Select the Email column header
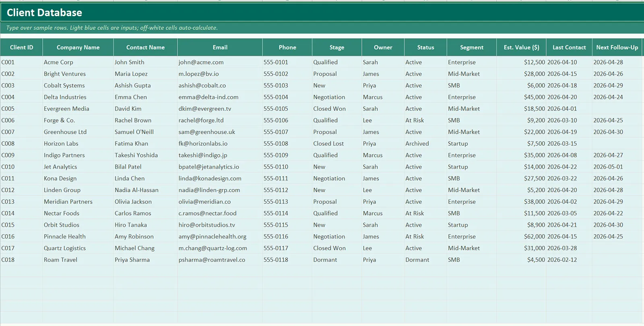This screenshot has height=326, width=644. 220,47
